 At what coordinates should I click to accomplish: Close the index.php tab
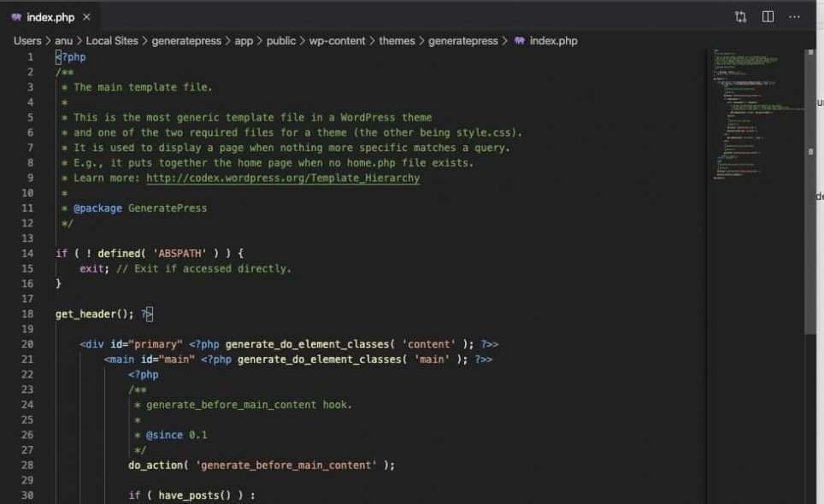[86, 17]
